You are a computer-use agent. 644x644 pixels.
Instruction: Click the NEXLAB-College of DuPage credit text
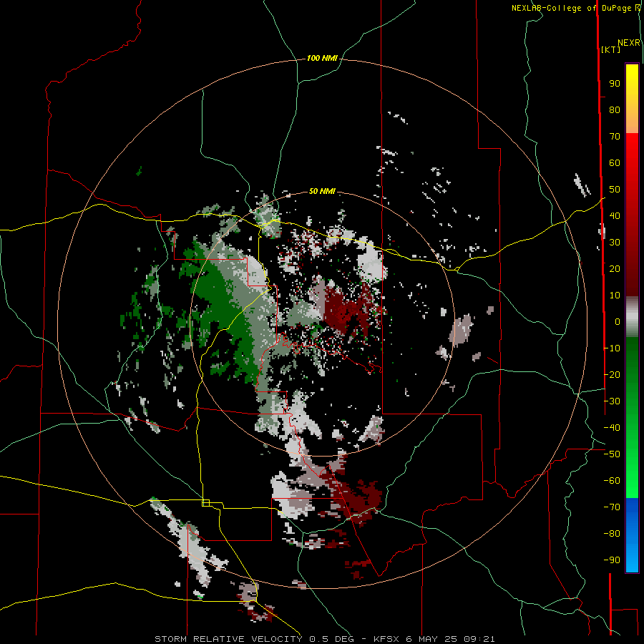pos(572,8)
